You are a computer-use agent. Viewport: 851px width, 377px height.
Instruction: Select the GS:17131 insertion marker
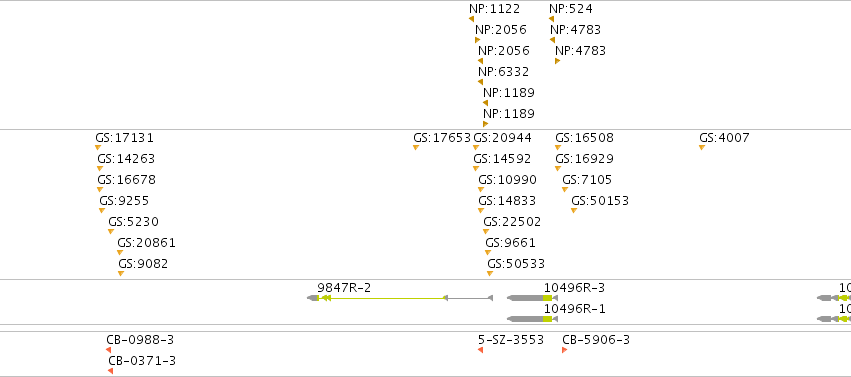(x=98, y=148)
